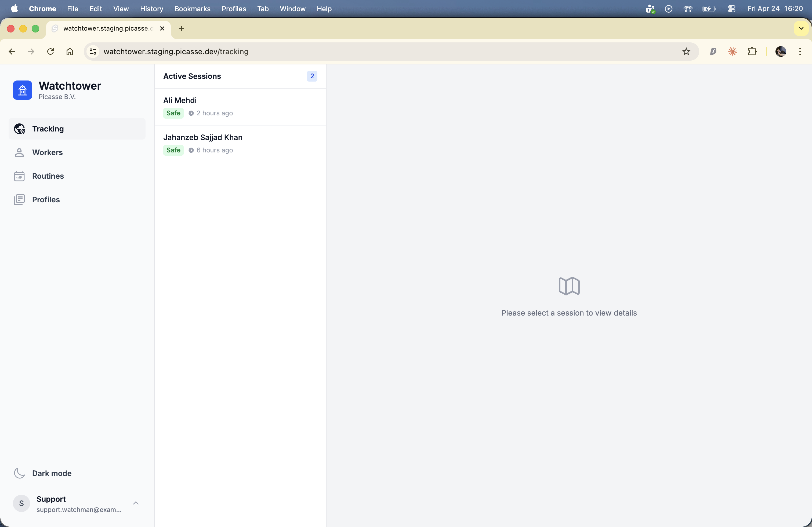Close the watchtower tab
This screenshot has width=812, height=527.
pyautogui.click(x=162, y=28)
